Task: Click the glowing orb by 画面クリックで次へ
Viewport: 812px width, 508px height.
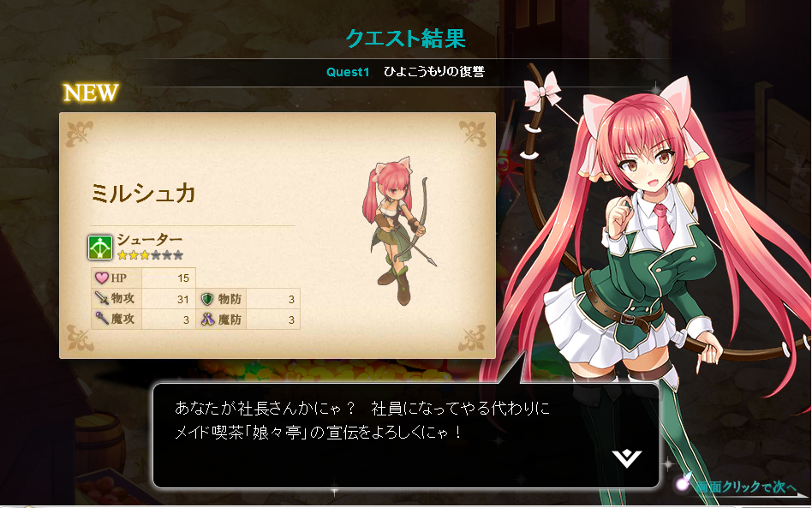Action: (x=683, y=484)
